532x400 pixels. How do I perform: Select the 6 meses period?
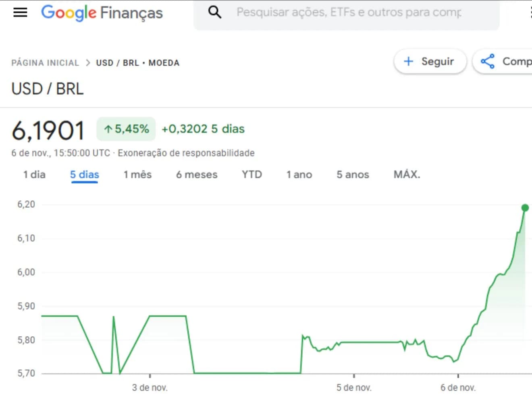(197, 175)
